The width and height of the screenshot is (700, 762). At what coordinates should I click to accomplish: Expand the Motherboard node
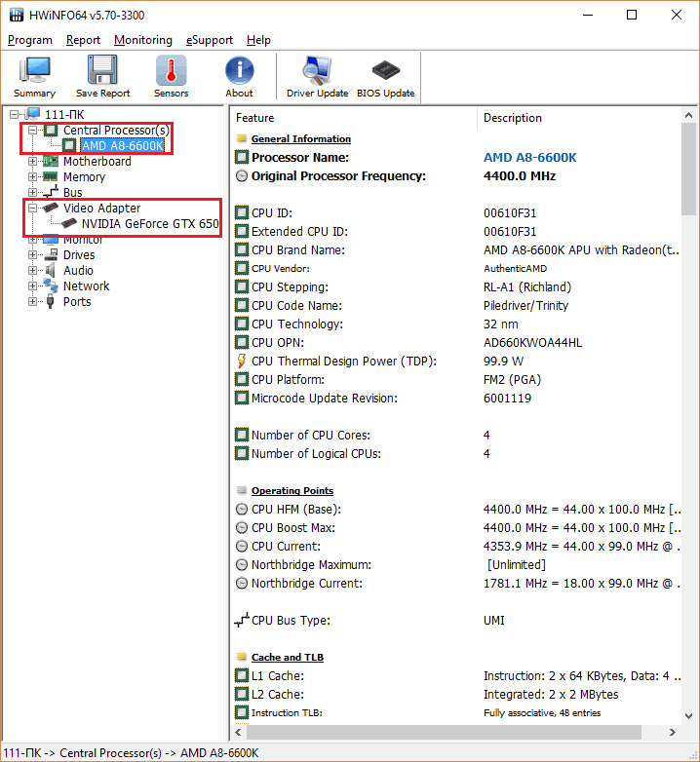tap(32, 162)
